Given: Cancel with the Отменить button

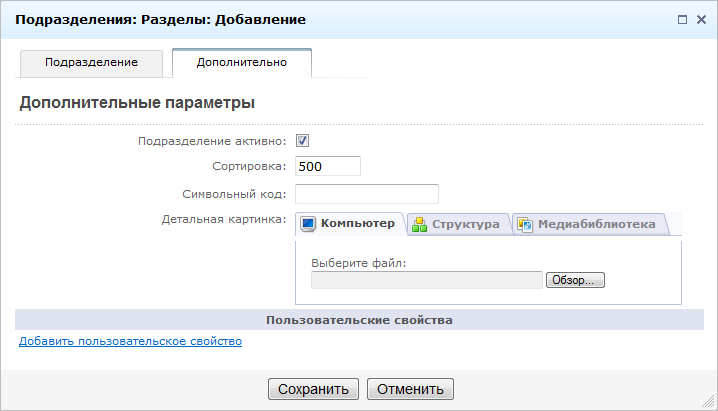Looking at the screenshot, I should 410,389.
